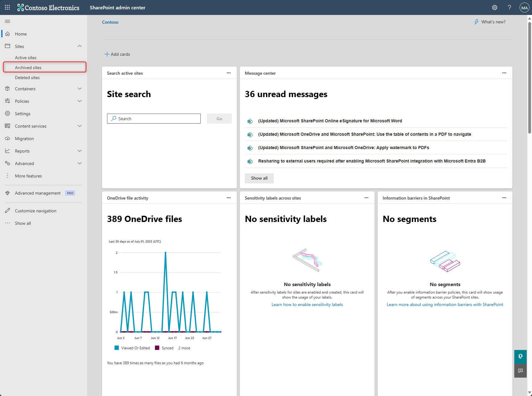Viewport: 532px width, 396px height.
Task: Click Show all messages button
Action: click(x=259, y=178)
